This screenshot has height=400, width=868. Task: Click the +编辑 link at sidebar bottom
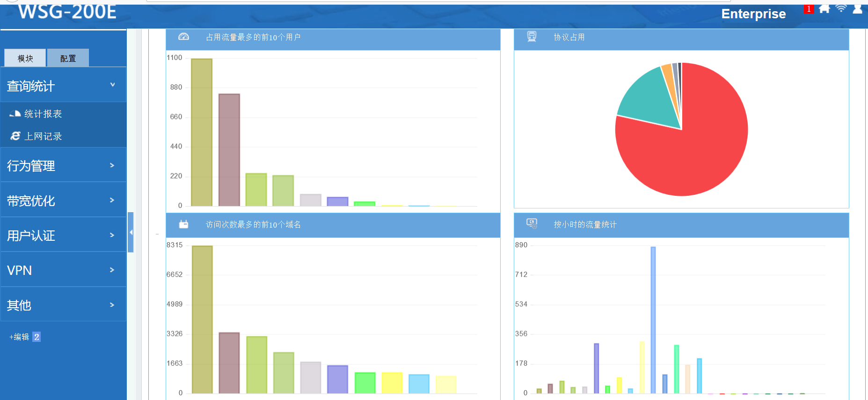tap(19, 337)
